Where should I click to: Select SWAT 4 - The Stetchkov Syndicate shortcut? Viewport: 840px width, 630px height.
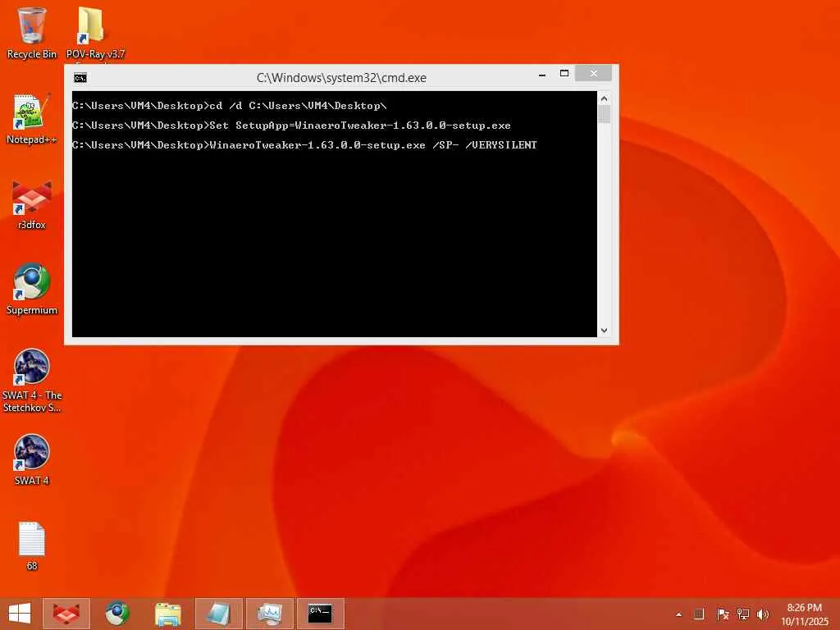(32, 381)
